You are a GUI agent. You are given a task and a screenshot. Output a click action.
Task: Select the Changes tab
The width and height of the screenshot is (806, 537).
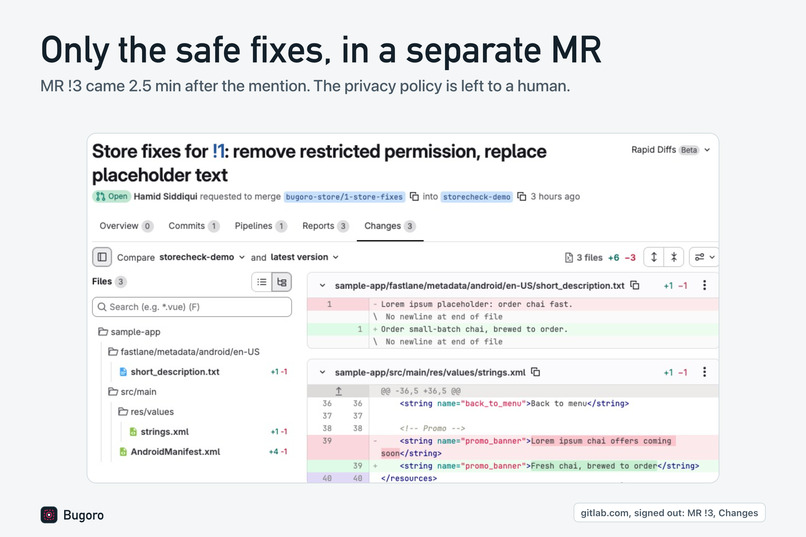(390, 226)
